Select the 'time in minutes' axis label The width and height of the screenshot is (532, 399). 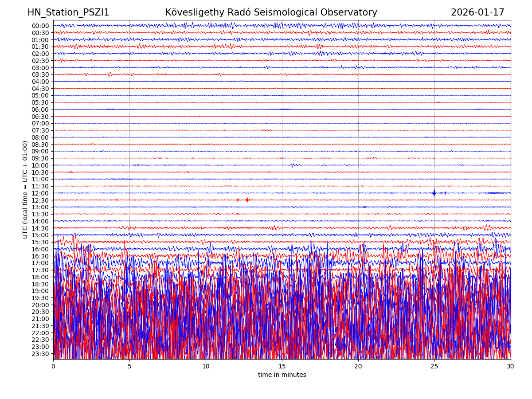282,375
